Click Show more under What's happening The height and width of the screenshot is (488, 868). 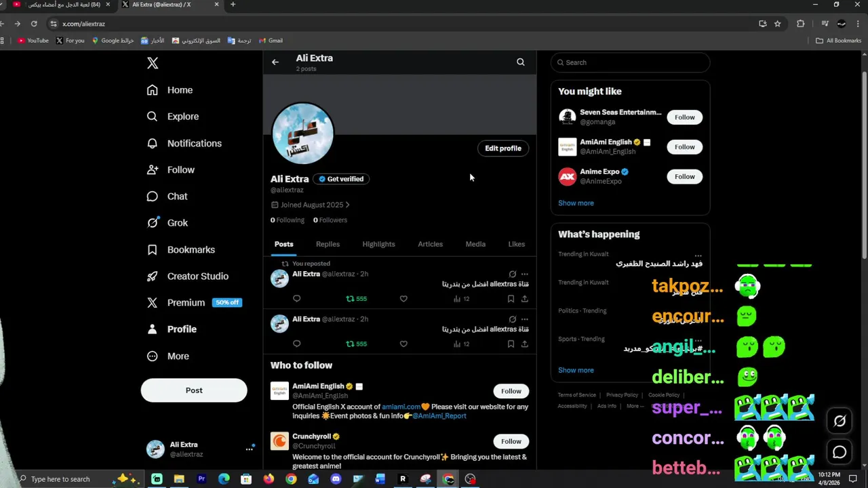[576, 370]
